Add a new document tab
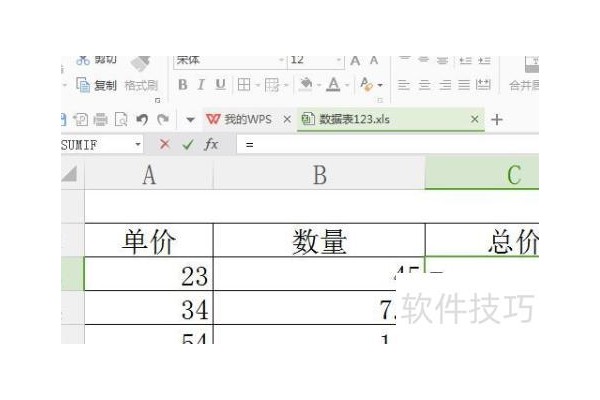Screen dimensions: 600x400 (497, 120)
